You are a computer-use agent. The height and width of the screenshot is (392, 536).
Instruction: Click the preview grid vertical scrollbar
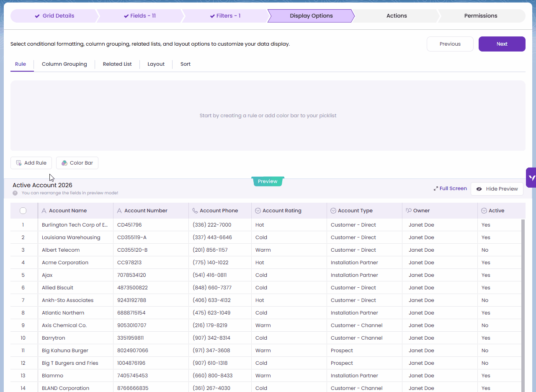[523, 293]
